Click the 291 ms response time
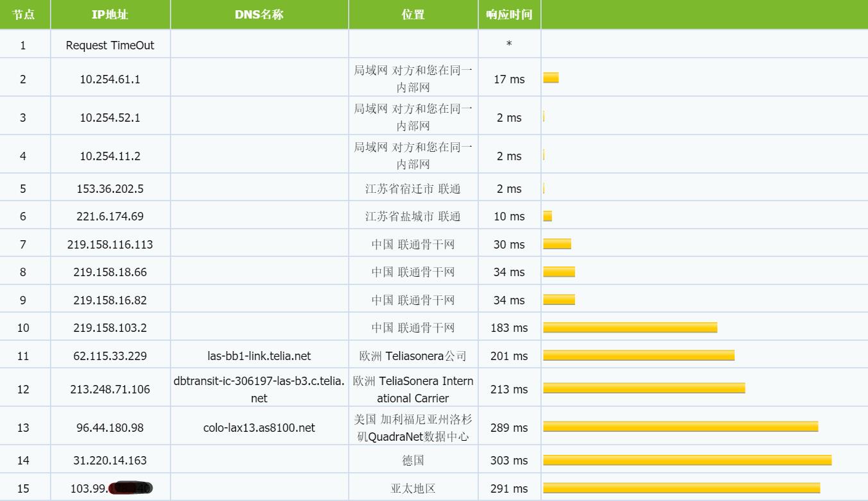The width and height of the screenshot is (868, 501). pos(509,489)
